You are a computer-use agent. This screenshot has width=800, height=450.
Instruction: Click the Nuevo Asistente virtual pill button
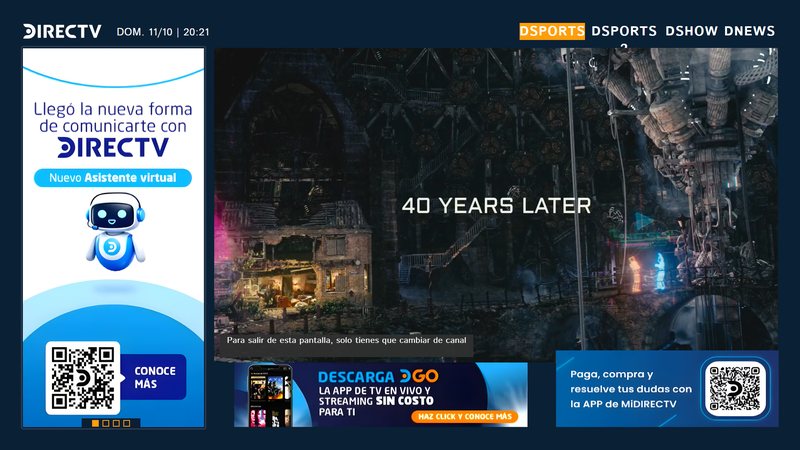[113, 178]
